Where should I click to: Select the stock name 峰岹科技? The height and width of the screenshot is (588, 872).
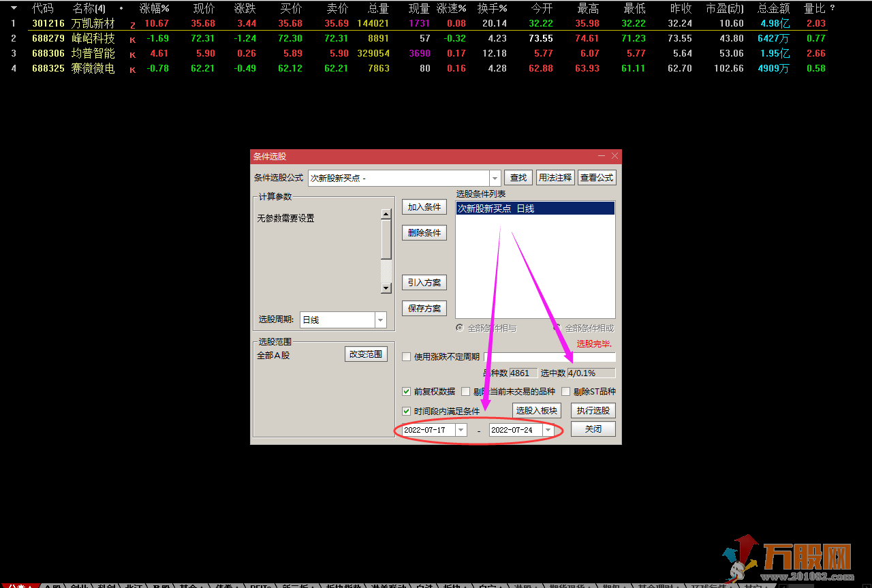tap(93, 39)
